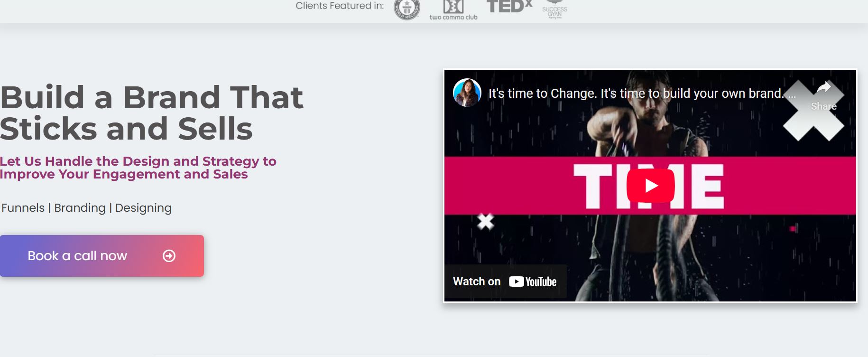Click the "Book a call now" text

click(x=77, y=256)
